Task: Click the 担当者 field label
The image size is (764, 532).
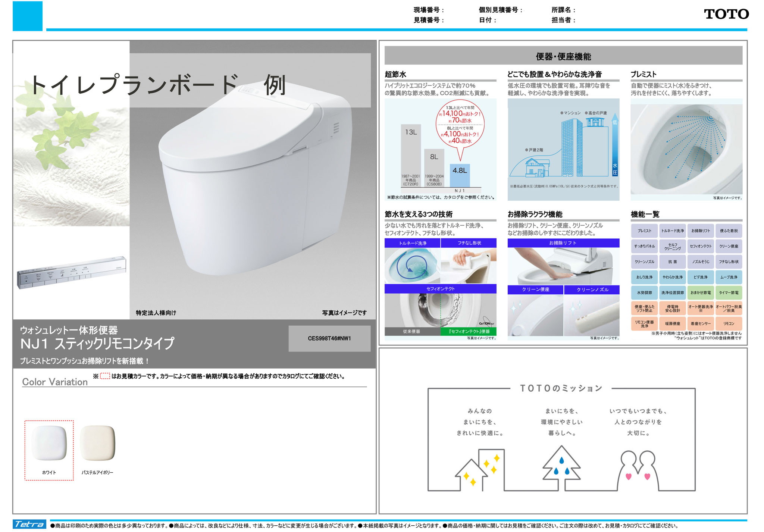Action: (x=563, y=20)
